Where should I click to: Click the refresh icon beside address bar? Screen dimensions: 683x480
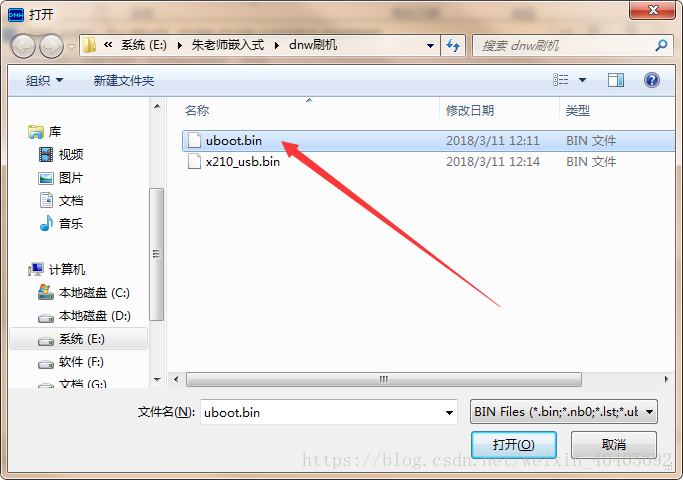(453, 45)
